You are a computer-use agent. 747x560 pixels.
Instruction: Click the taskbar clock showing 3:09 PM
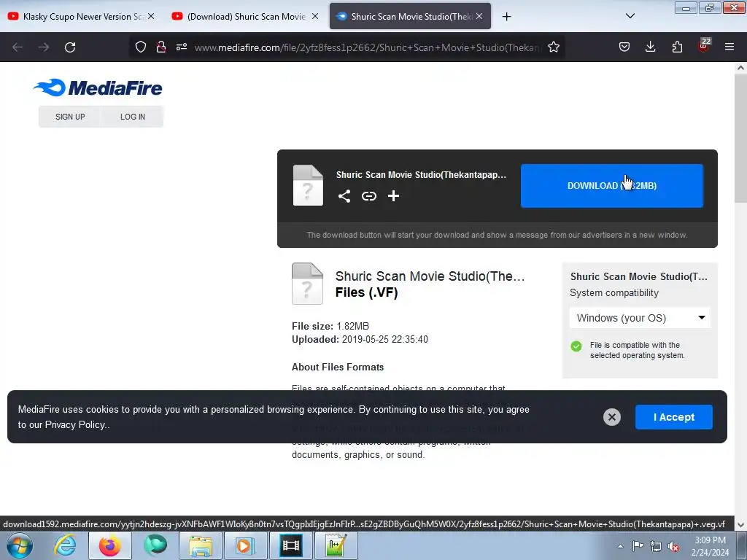pyautogui.click(x=710, y=546)
